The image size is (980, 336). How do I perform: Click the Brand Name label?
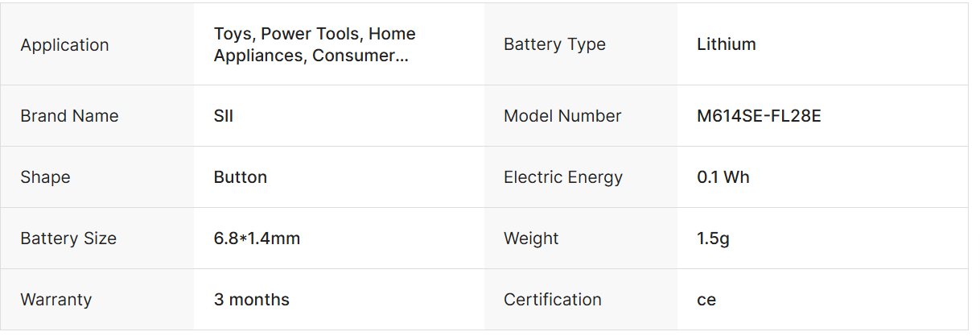[69, 116]
